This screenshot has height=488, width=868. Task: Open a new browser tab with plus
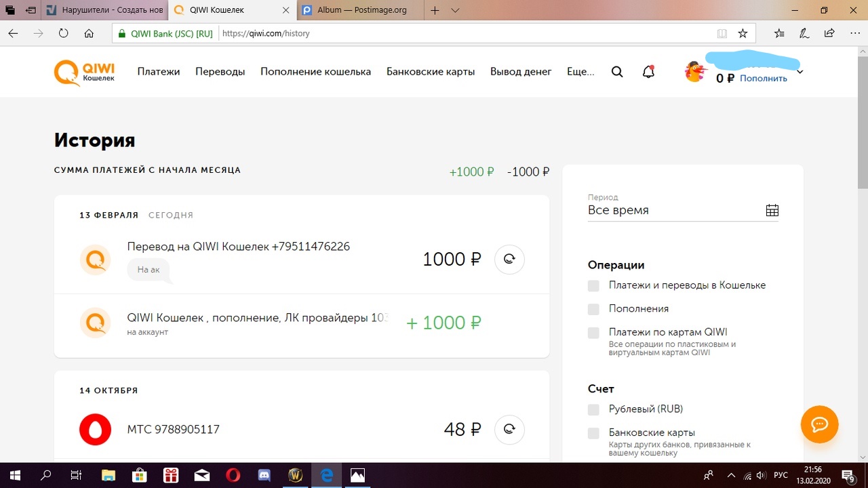[435, 10]
